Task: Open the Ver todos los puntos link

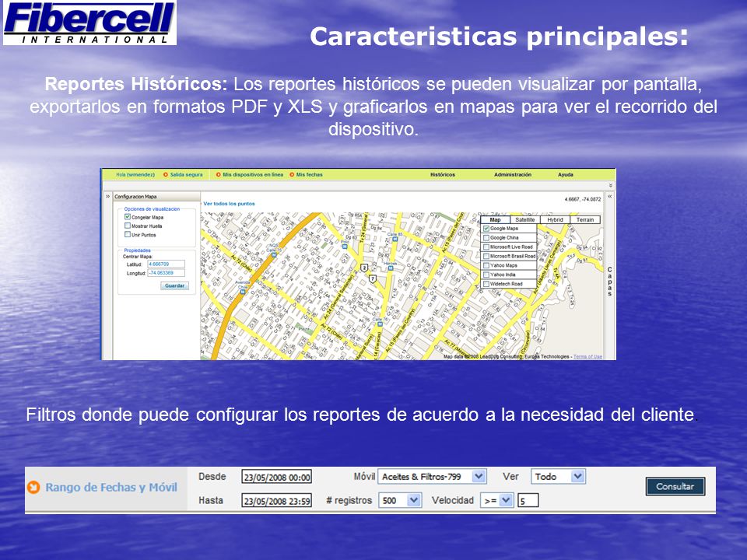Action: pos(229,203)
